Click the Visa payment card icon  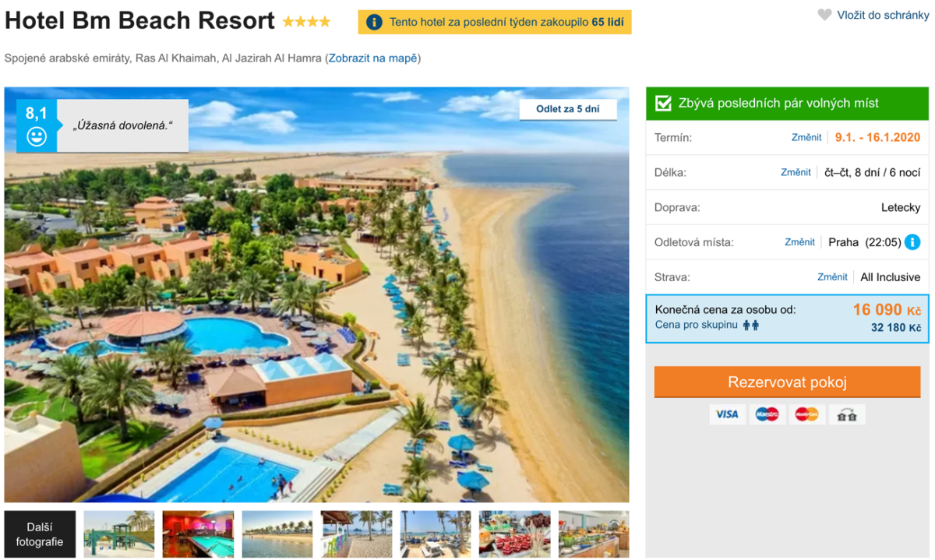[x=727, y=414]
